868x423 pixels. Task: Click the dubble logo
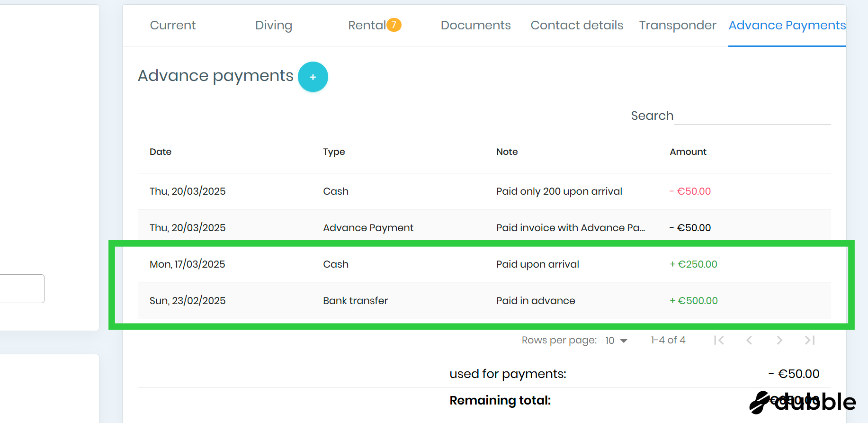tap(803, 402)
